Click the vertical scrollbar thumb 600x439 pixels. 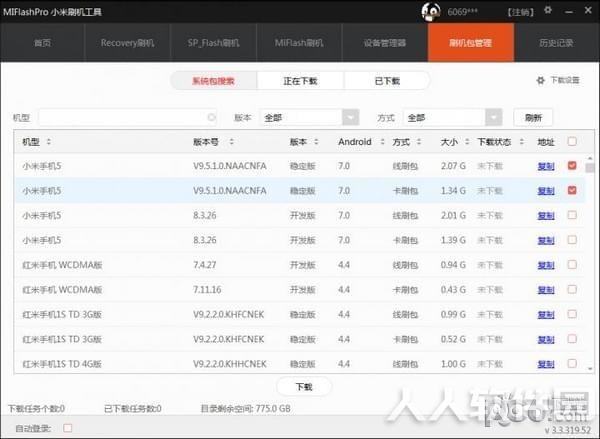coord(590,168)
